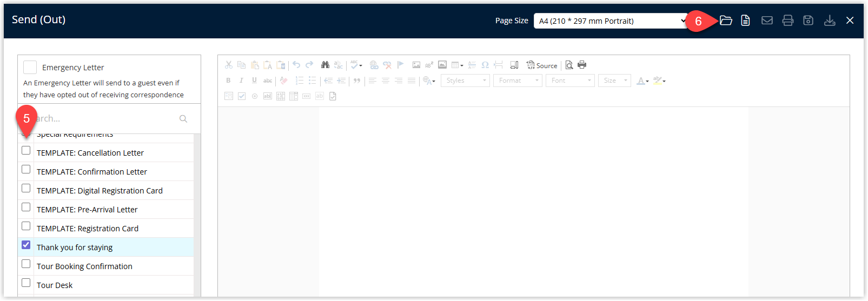This screenshot has height=301, width=868.
Task: Click the Omega special character icon
Action: [x=485, y=65]
